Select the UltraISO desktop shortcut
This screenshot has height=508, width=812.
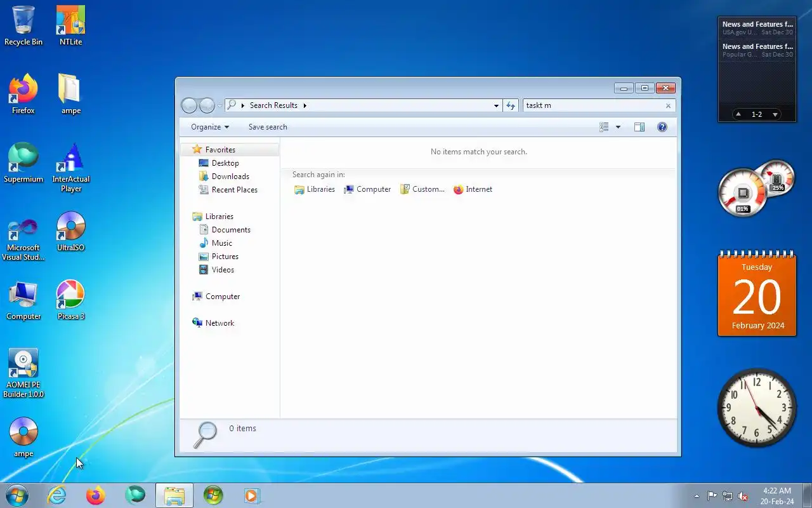(70, 232)
